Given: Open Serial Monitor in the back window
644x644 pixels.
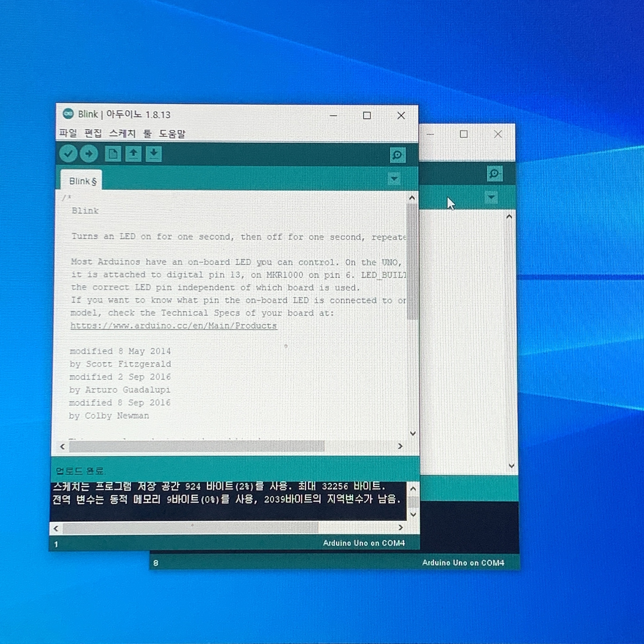Looking at the screenshot, I should point(495,173).
